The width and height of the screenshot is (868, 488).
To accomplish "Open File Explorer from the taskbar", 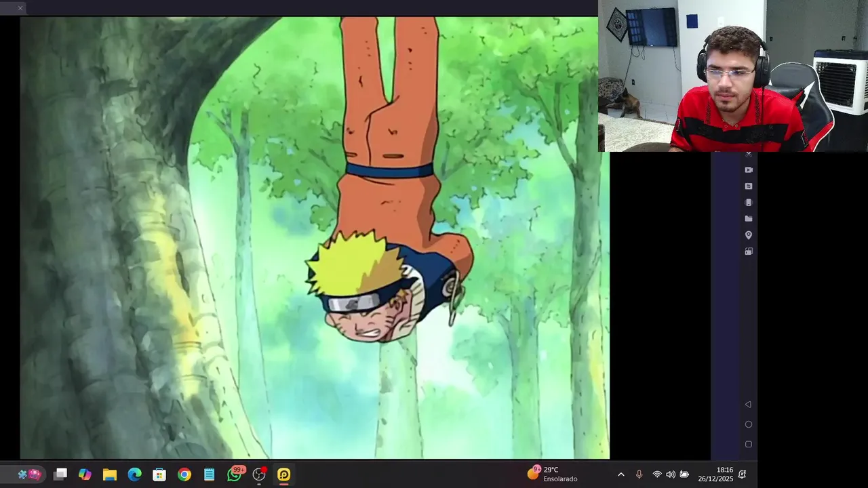I will point(110,474).
